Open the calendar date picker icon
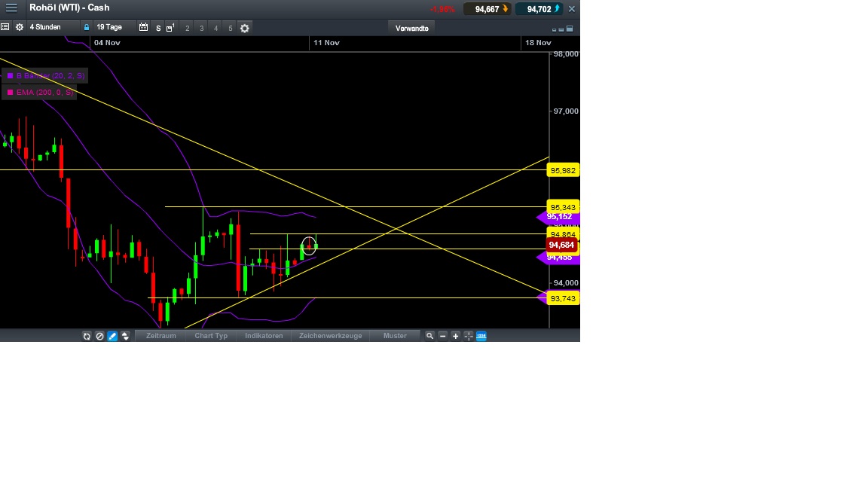868x488 pixels. 143,27
